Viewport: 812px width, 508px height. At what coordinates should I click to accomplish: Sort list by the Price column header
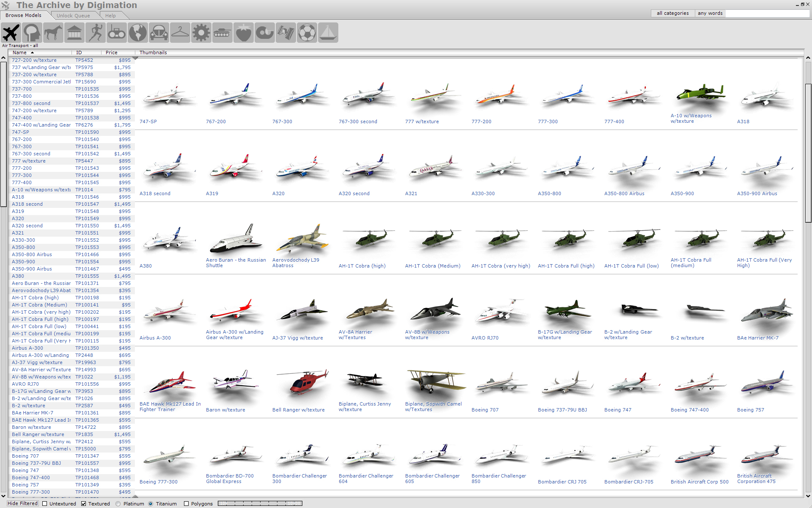pyautogui.click(x=118, y=52)
